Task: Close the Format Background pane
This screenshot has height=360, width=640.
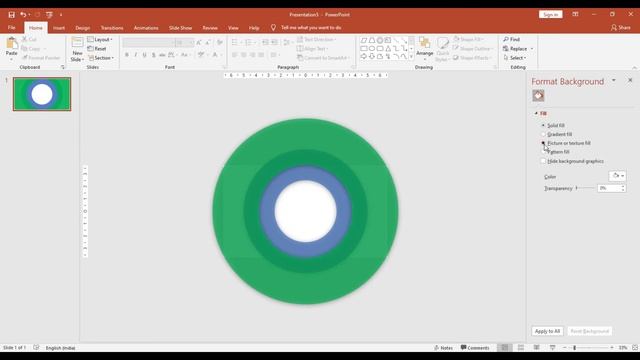Action: (x=630, y=80)
